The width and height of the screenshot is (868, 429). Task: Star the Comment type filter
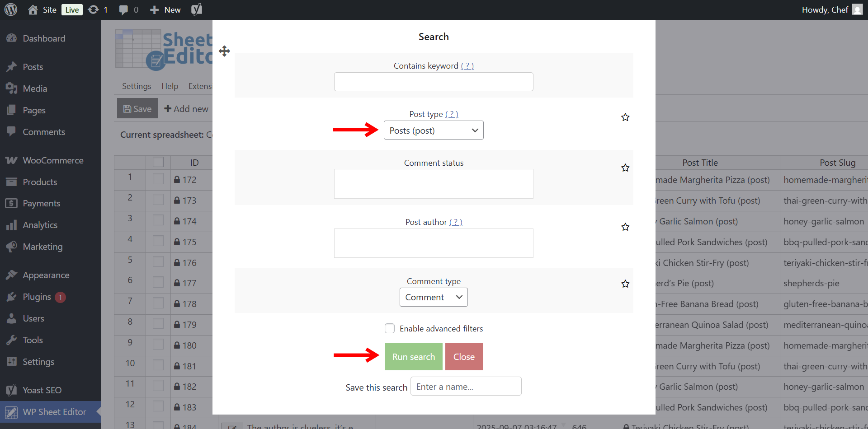[625, 284]
